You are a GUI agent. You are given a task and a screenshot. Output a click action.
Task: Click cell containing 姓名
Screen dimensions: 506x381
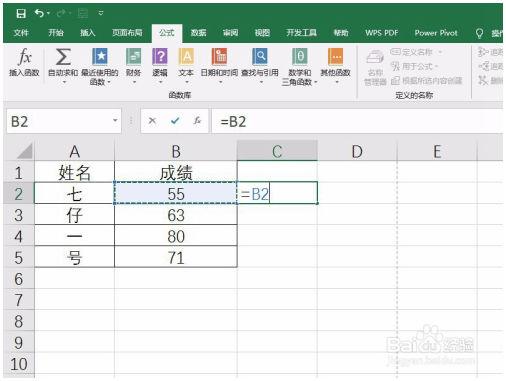pos(74,172)
